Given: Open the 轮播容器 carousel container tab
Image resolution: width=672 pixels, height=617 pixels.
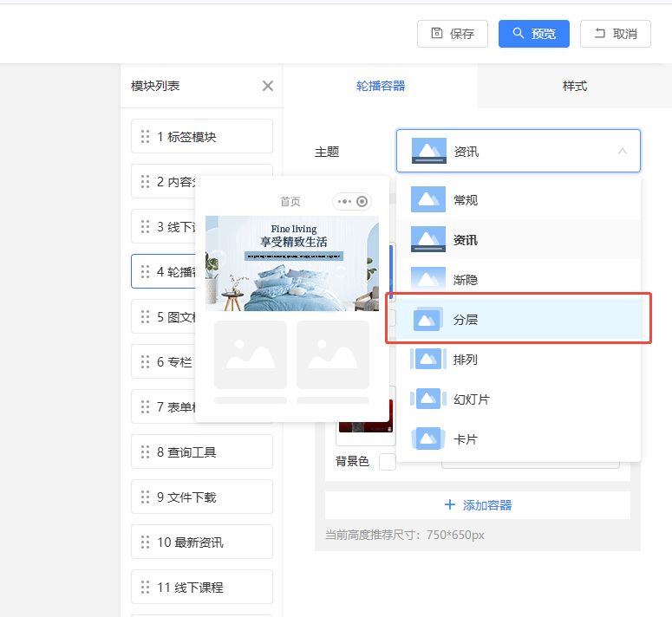Looking at the screenshot, I should click(x=381, y=86).
